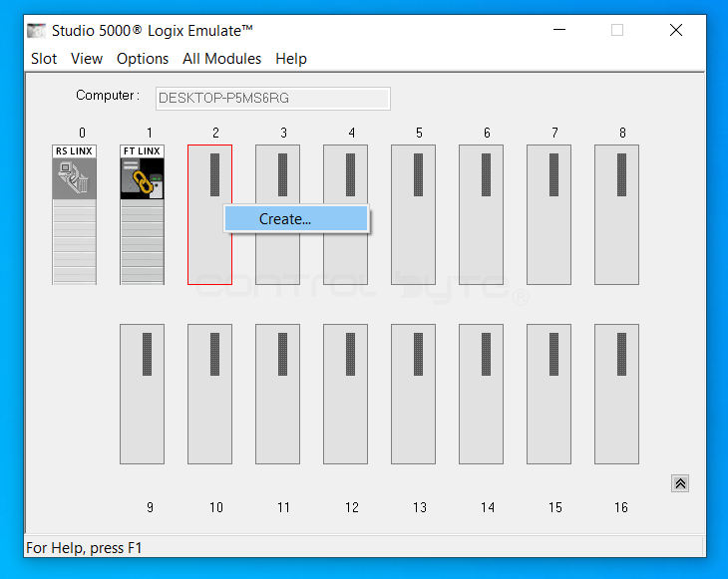Click the Computer name field DESKTOP-P5MS6RG
The height and width of the screenshot is (579, 728).
pyautogui.click(x=273, y=99)
